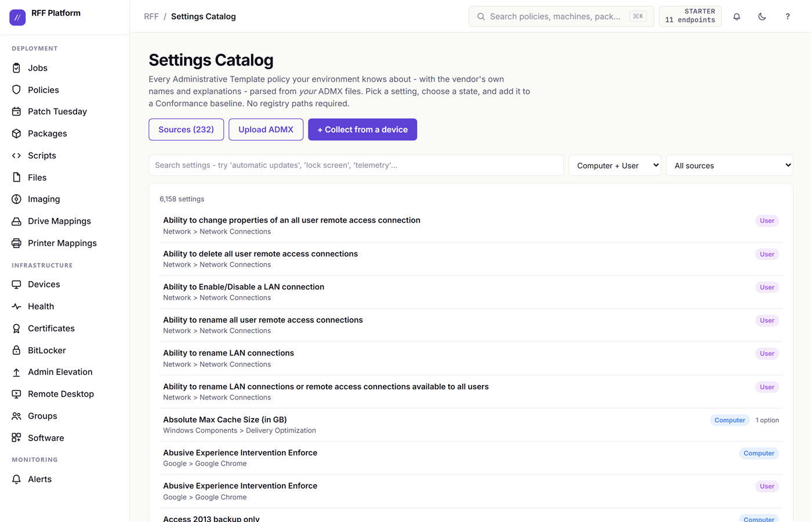Click the RFF breadcrumb link
This screenshot has width=812, height=522.
[151, 16]
